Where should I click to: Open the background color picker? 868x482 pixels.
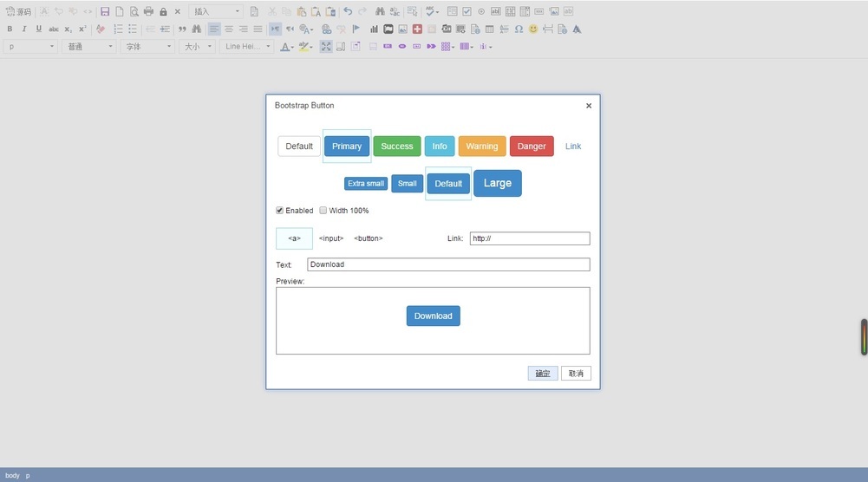[305, 47]
